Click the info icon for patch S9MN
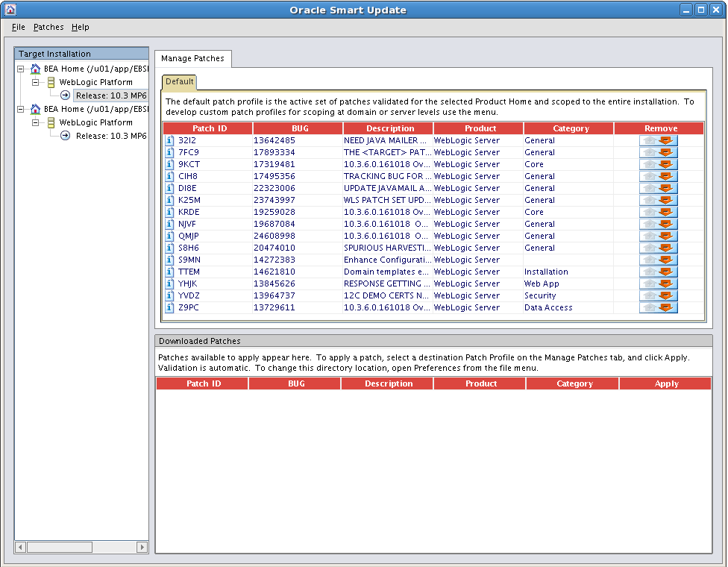 point(170,260)
